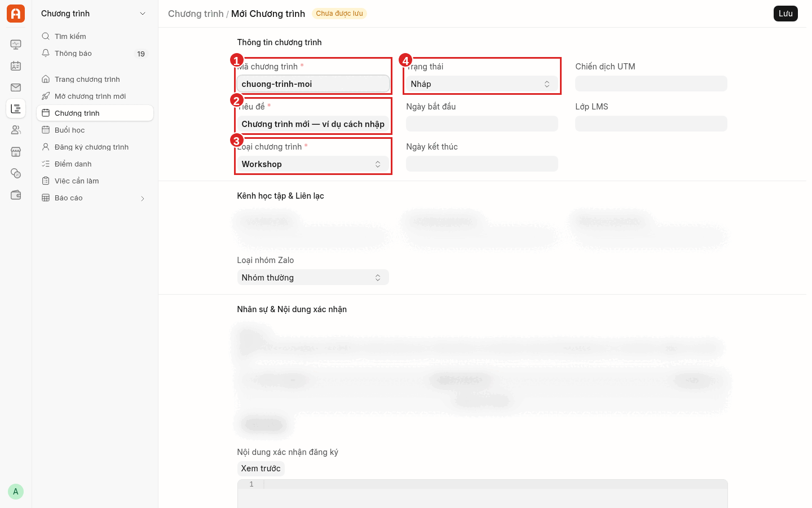
Task: Expand the Báo cáo sidebar group
Action: coord(95,198)
